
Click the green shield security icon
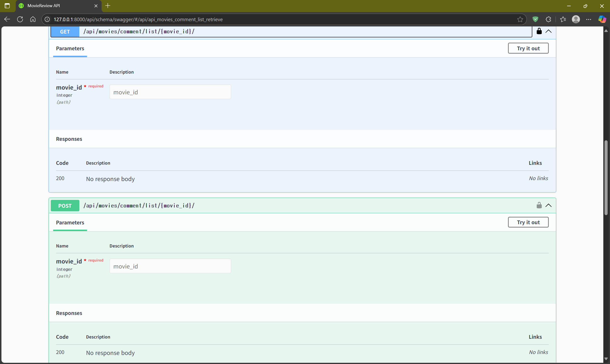tap(535, 19)
